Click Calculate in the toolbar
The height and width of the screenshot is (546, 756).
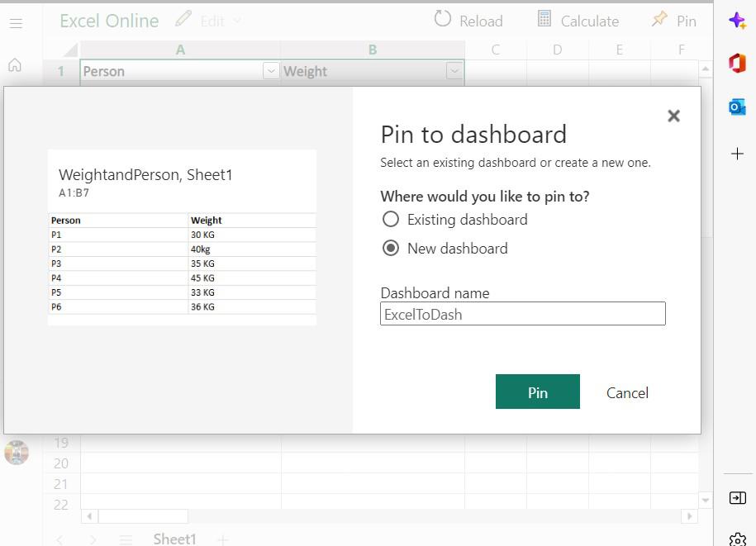578,21
